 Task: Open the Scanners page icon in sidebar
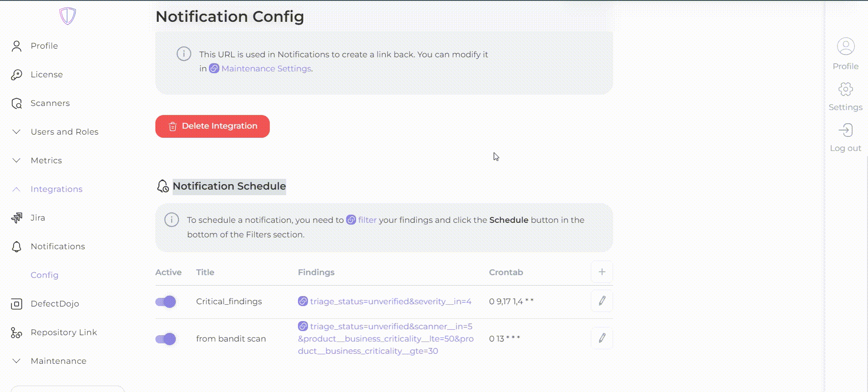(17, 104)
